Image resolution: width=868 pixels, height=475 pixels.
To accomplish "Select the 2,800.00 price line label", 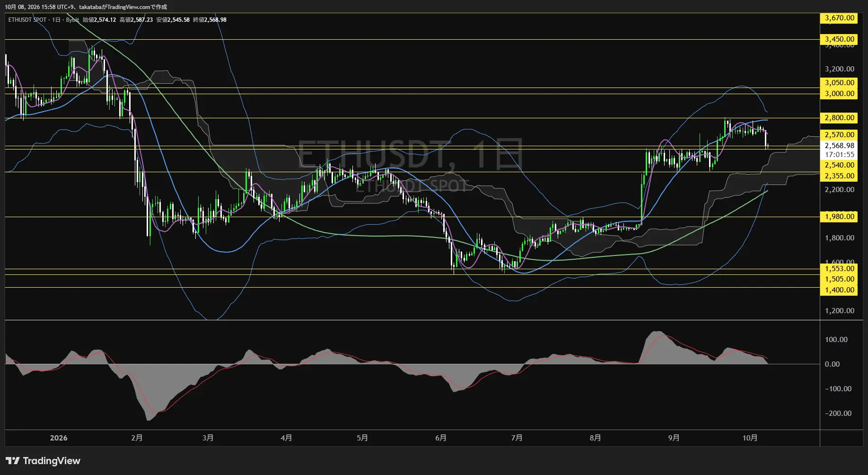I will [839, 118].
